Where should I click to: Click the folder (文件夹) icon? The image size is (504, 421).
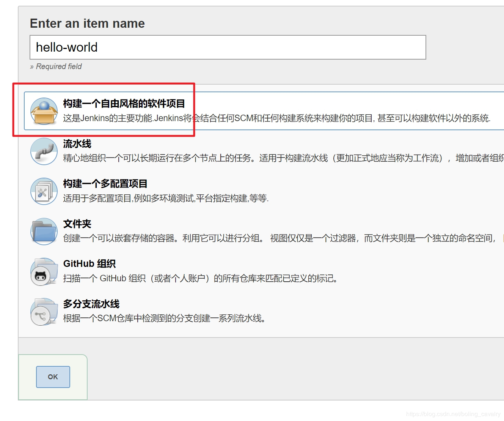[44, 231]
